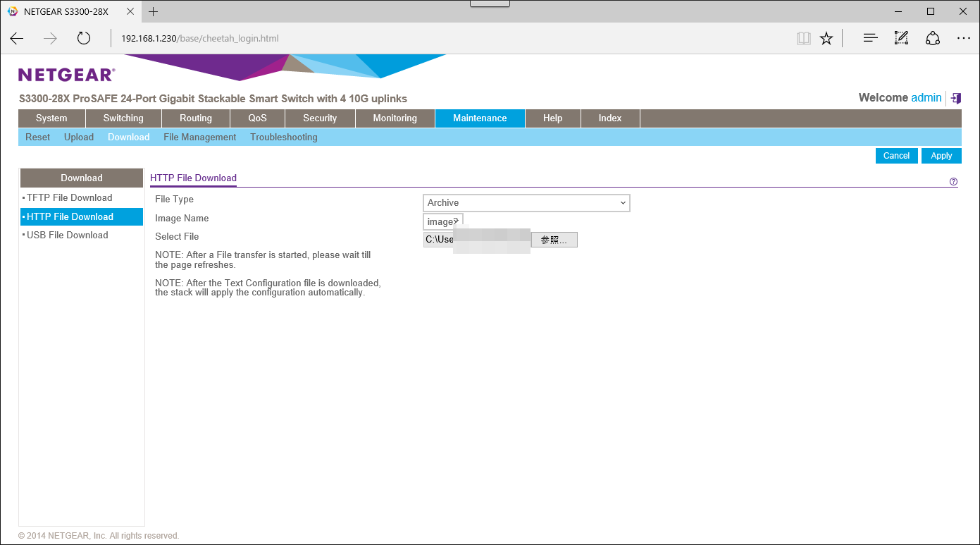Viewport: 980px width, 545px height.
Task: Open the Security tab
Action: [320, 118]
